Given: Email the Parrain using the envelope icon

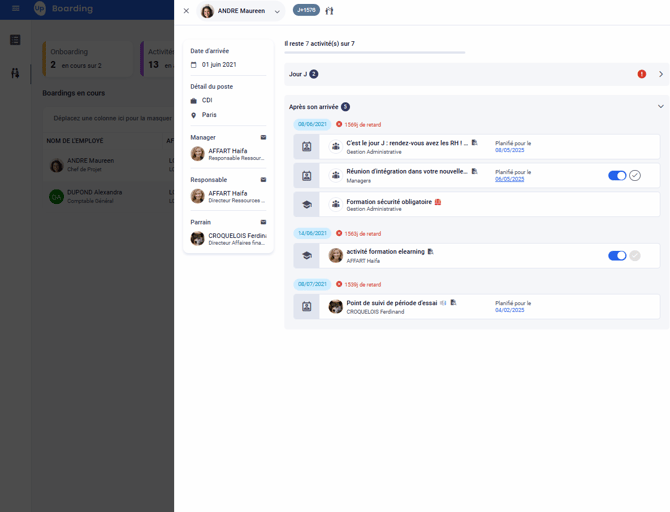Looking at the screenshot, I should (264, 222).
